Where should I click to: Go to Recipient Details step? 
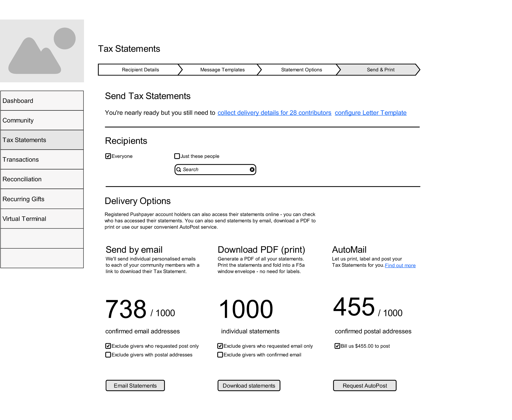tap(140, 70)
